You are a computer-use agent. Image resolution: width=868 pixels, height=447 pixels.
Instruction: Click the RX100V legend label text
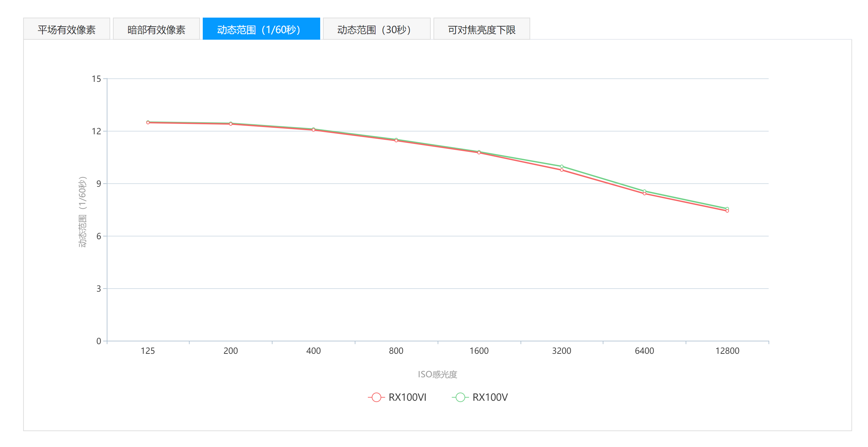point(490,397)
